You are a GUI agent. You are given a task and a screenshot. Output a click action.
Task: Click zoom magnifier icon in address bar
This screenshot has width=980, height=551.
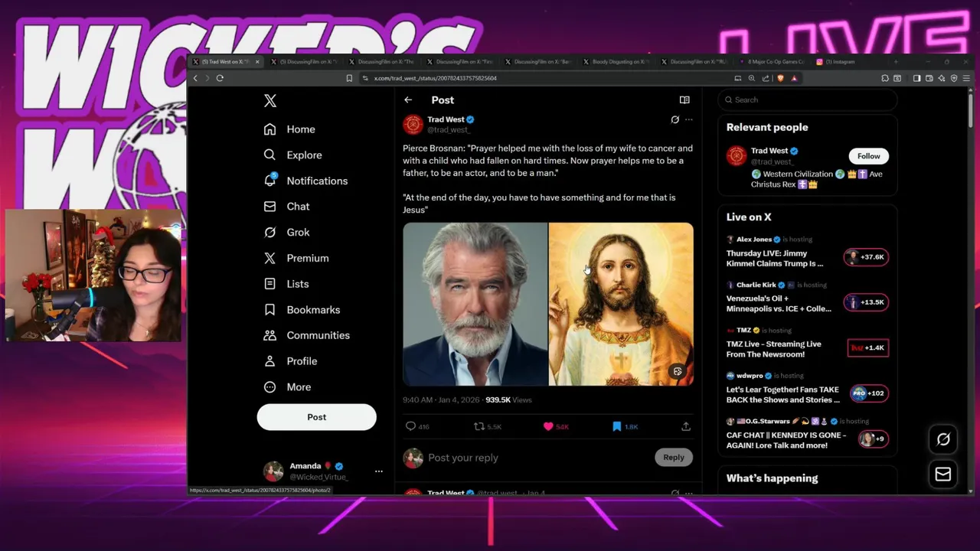tap(752, 78)
